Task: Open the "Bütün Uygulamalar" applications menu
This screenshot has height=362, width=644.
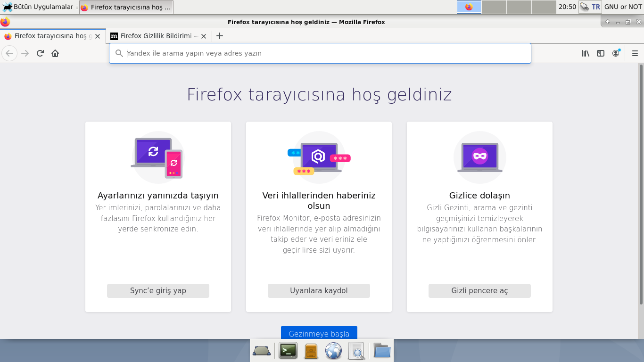Action: click(38, 7)
